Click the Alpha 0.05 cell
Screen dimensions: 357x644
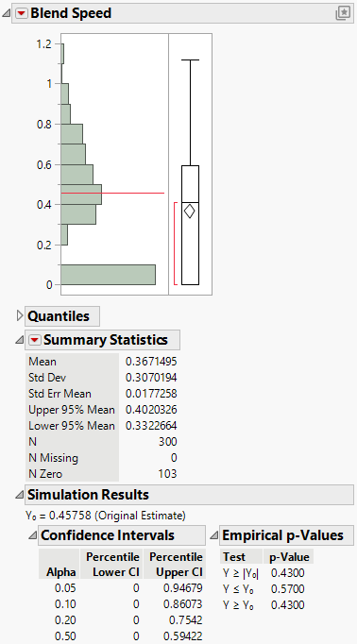[65, 588]
